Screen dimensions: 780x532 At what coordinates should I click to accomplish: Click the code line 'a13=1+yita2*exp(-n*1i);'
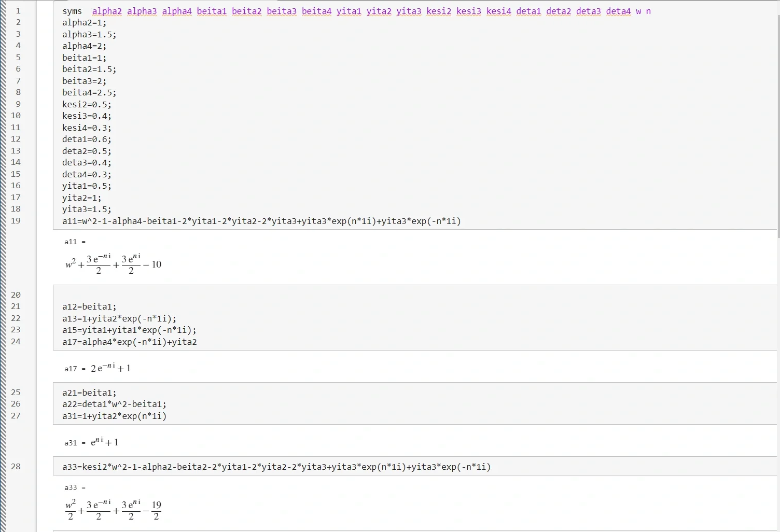pyautogui.click(x=119, y=319)
